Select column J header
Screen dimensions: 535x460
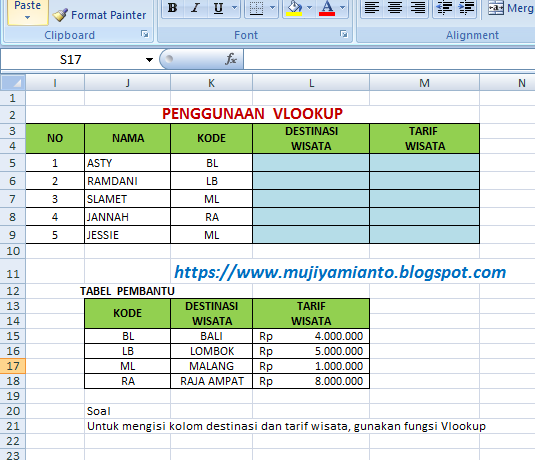point(127,83)
